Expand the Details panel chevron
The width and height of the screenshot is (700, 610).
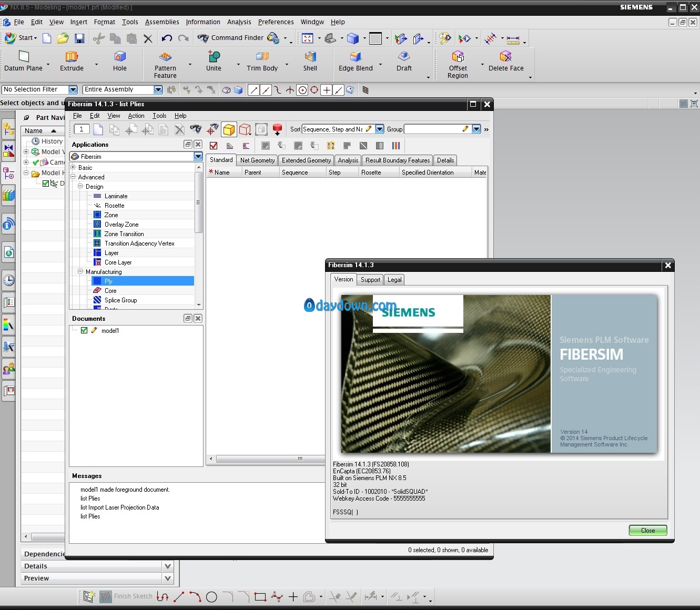168,566
